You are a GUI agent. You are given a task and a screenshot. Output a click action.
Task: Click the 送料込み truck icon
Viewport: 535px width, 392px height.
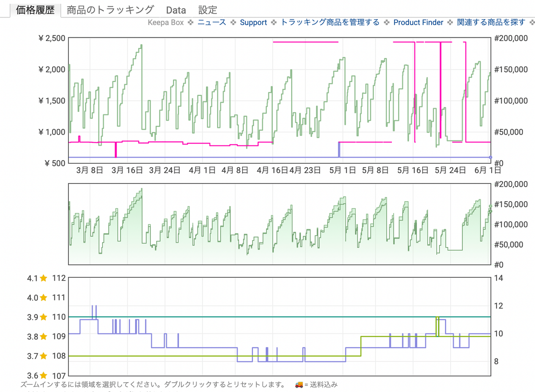298,384
